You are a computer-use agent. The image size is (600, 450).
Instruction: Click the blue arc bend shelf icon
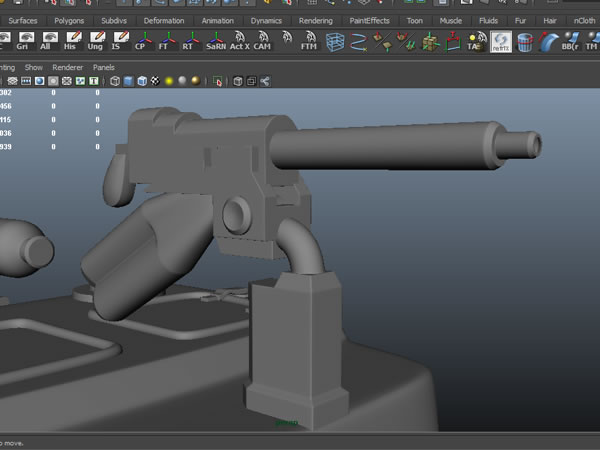(548, 42)
